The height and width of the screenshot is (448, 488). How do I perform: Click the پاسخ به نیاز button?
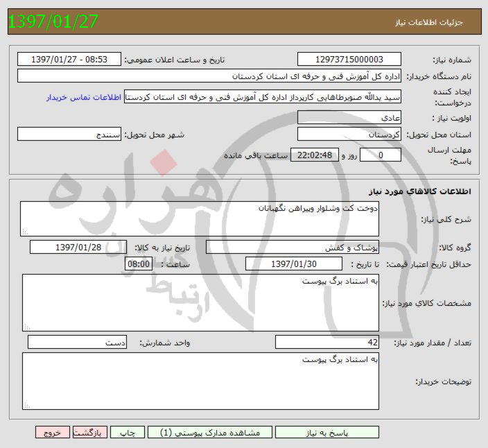(x=327, y=433)
